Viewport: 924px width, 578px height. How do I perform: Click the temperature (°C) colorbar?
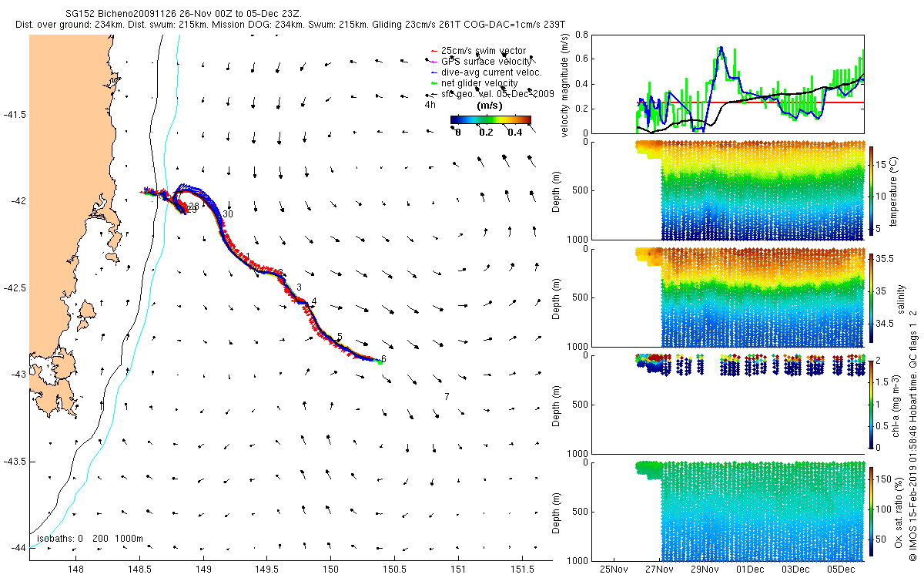(872, 190)
